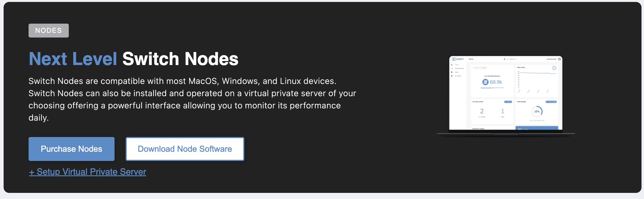The width and height of the screenshot is (644, 199).
Task: Click the Vault shield icon in the mockup sidebar
Action: tap(452, 72)
